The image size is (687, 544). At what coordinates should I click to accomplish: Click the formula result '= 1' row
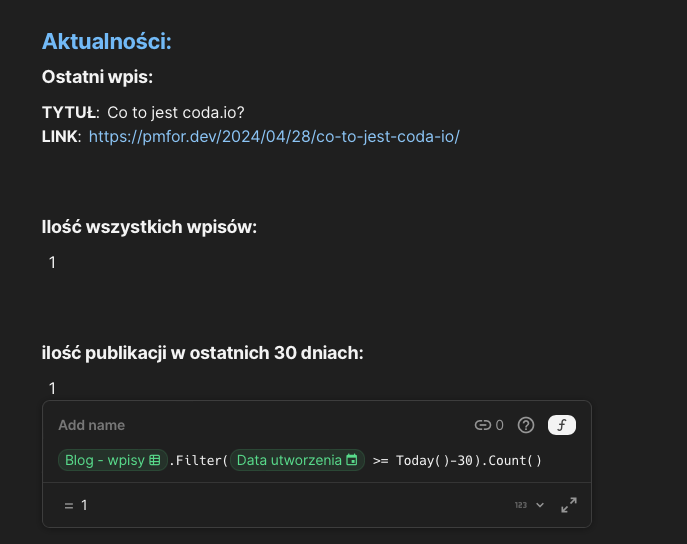point(76,505)
